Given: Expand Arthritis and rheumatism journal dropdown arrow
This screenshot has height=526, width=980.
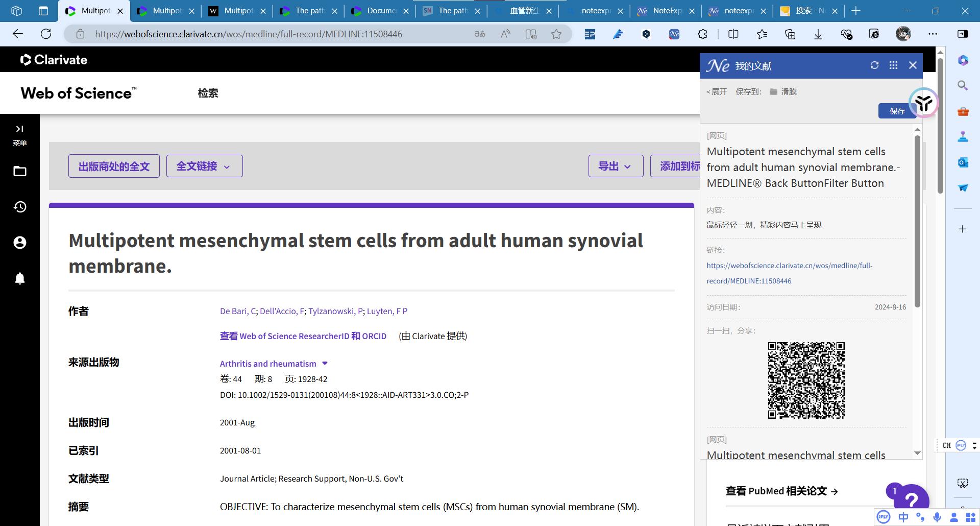Looking at the screenshot, I should tap(325, 363).
